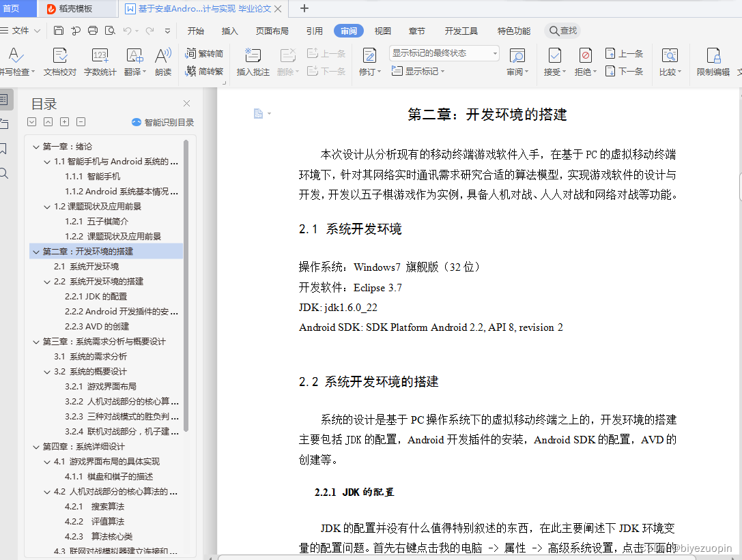
Task: Click the Save icon in quick toolbar
Action: [59, 31]
